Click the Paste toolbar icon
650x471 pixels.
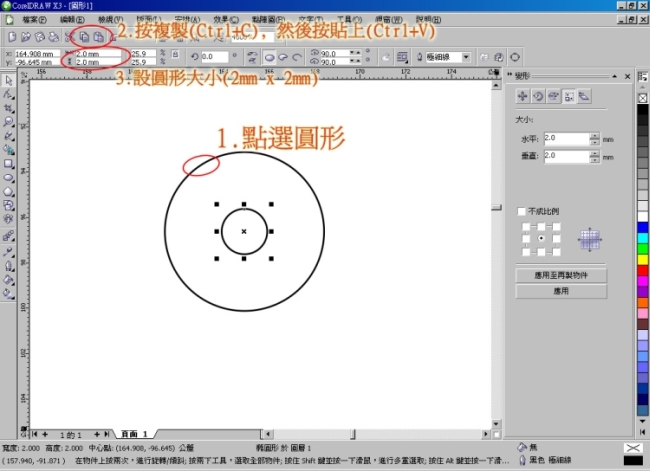pos(99,37)
